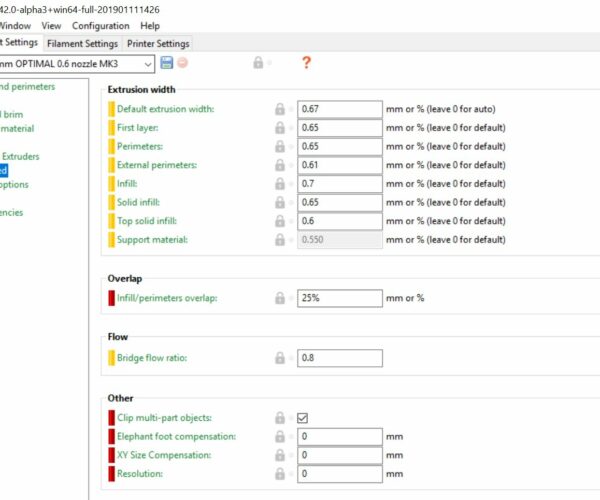The height and width of the screenshot is (500, 600).
Task: Click lock icon beside Default extrusion width
Action: [x=280, y=109]
